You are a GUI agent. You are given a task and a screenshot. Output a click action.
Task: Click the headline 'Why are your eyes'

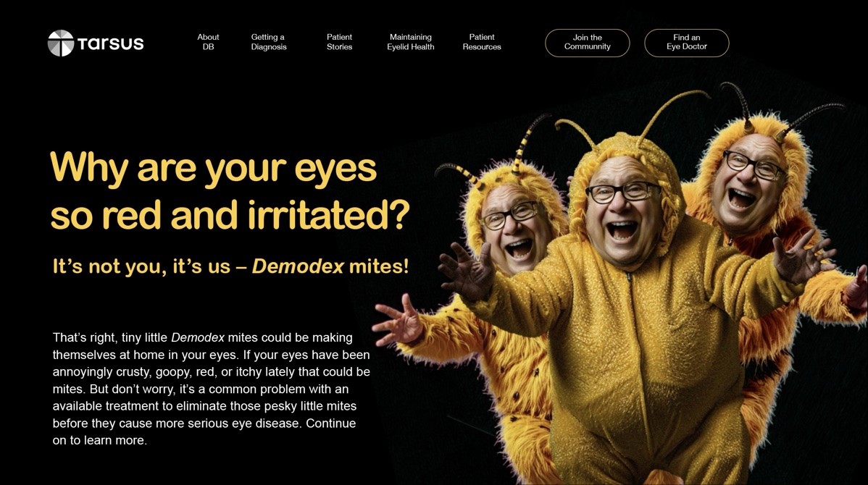coord(214,167)
